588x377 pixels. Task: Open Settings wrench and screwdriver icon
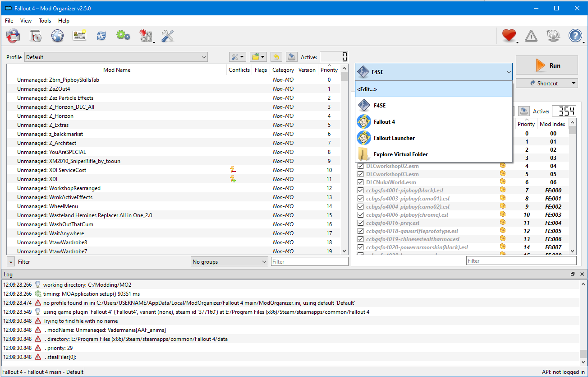pos(167,36)
